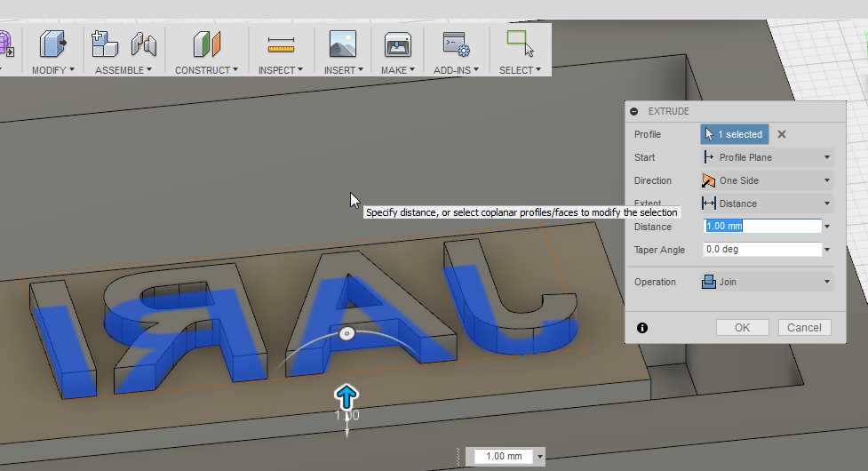
Task: Click the '1 selected' profile button
Action: (x=735, y=134)
